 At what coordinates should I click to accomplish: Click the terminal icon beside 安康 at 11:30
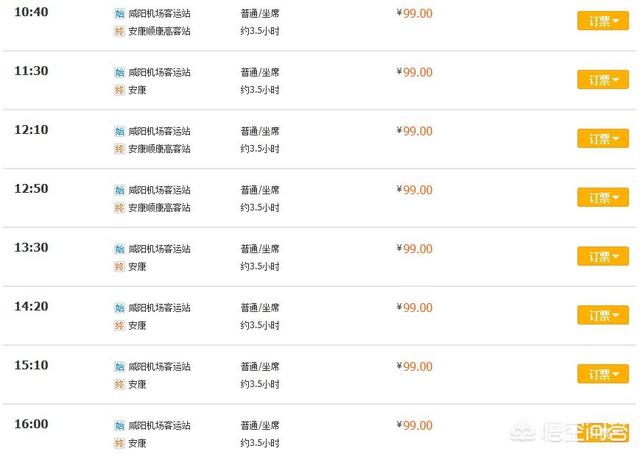[119, 90]
